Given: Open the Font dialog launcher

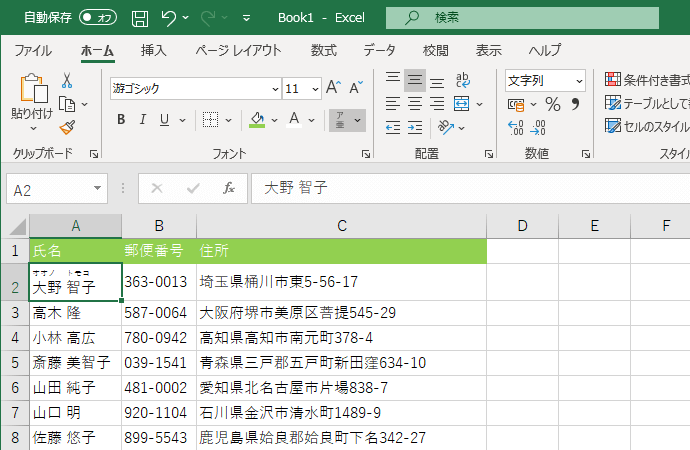Looking at the screenshot, I should (x=366, y=154).
